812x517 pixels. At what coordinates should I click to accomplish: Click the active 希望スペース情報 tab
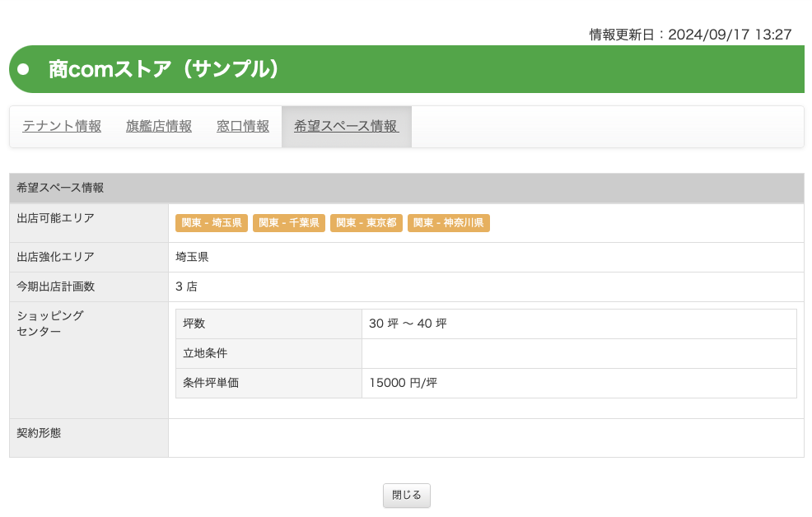point(346,126)
